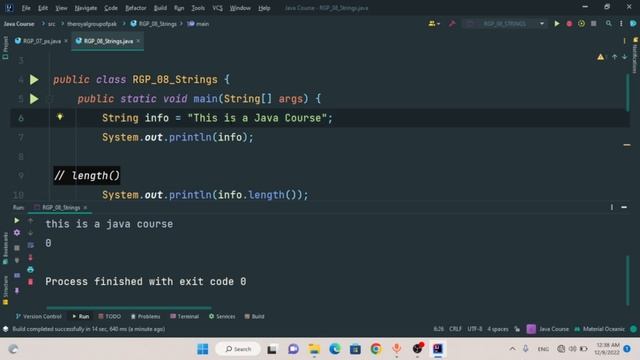Rerun program in Run panel
The image size is (640, 360).
point(17,220)
